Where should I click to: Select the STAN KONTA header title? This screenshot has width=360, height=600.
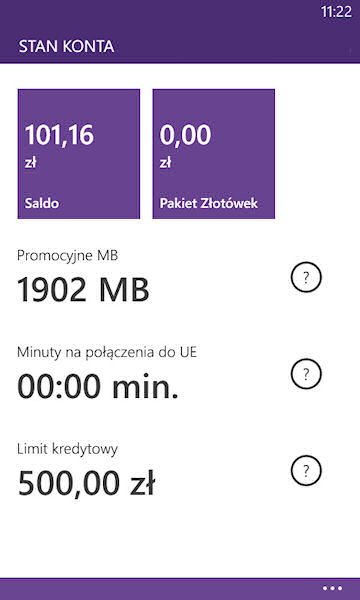[66, 47]
